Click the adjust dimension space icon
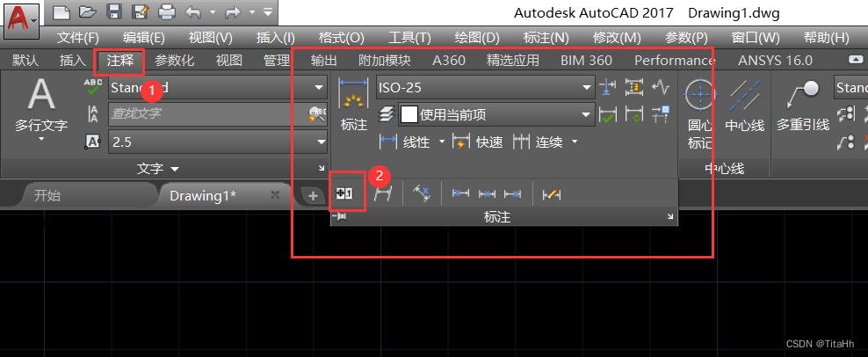 coord(634,86)
